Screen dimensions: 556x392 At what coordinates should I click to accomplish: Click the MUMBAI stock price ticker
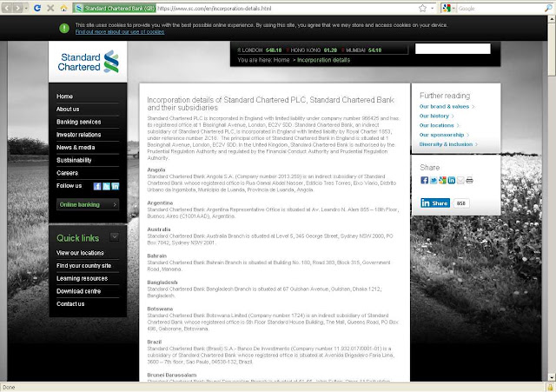[x=361, y=50]
